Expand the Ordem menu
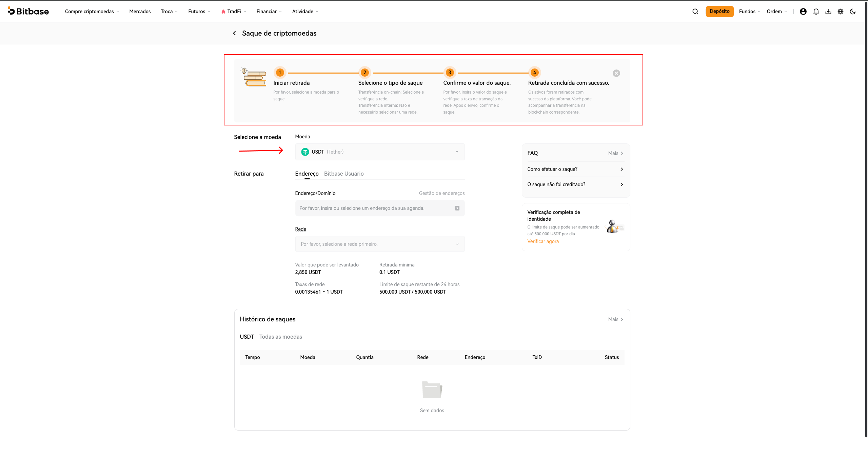 pyautogui.click(x=777, y=12)
